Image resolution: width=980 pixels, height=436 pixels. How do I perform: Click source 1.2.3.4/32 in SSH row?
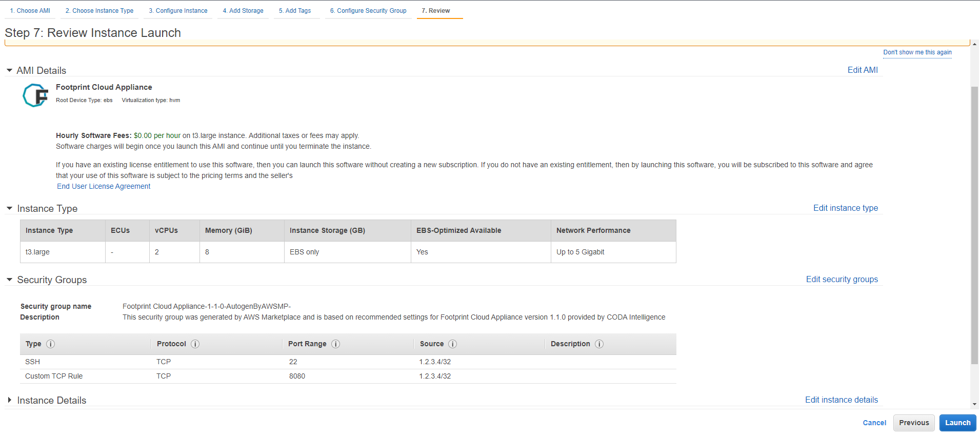tap(435, 362)
